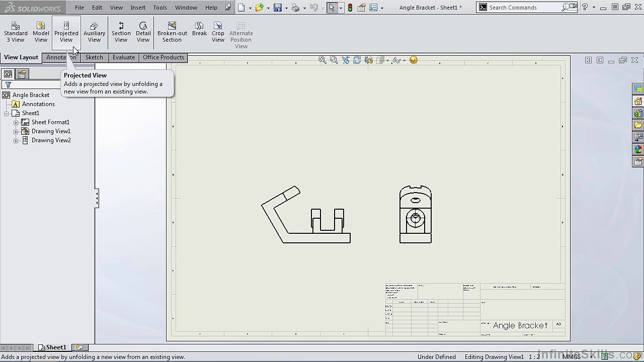Click the sheet scale 1 : 2 in status bar
This screenshot has width=644, height=362.
click(534, 357)
